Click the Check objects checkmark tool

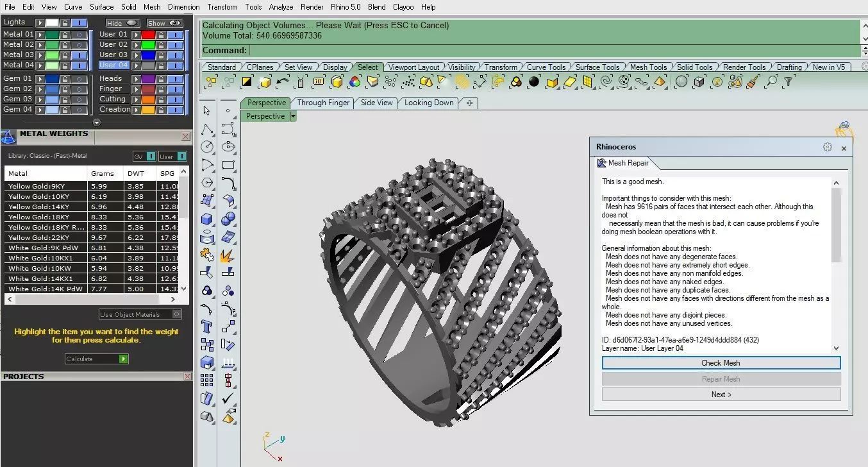228,398
